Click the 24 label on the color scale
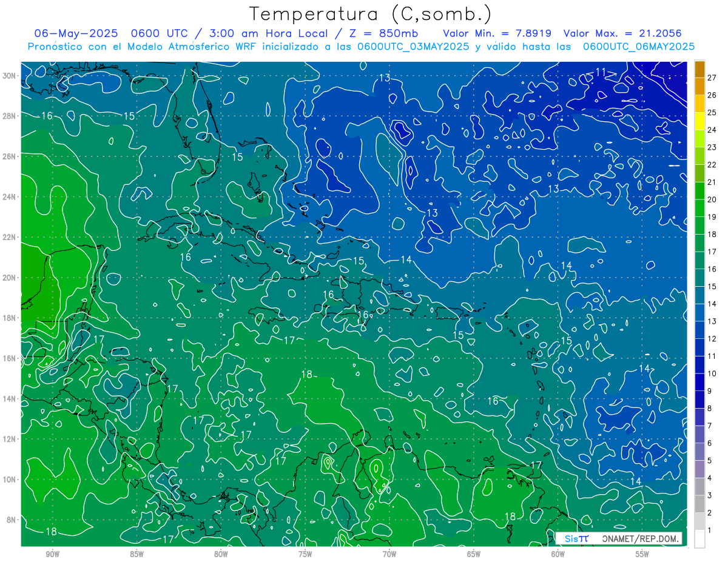The width and height of the screenshot is (728, 562). (712, 130)
